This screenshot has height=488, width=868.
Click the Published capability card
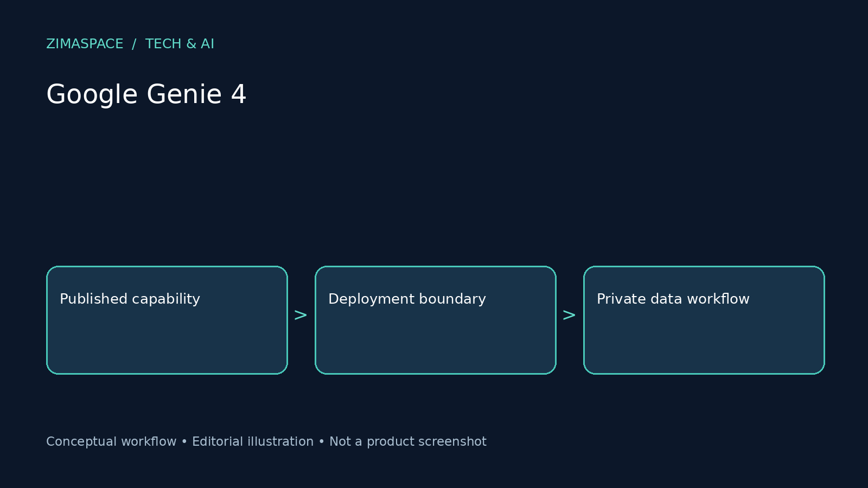coord(167,320)
